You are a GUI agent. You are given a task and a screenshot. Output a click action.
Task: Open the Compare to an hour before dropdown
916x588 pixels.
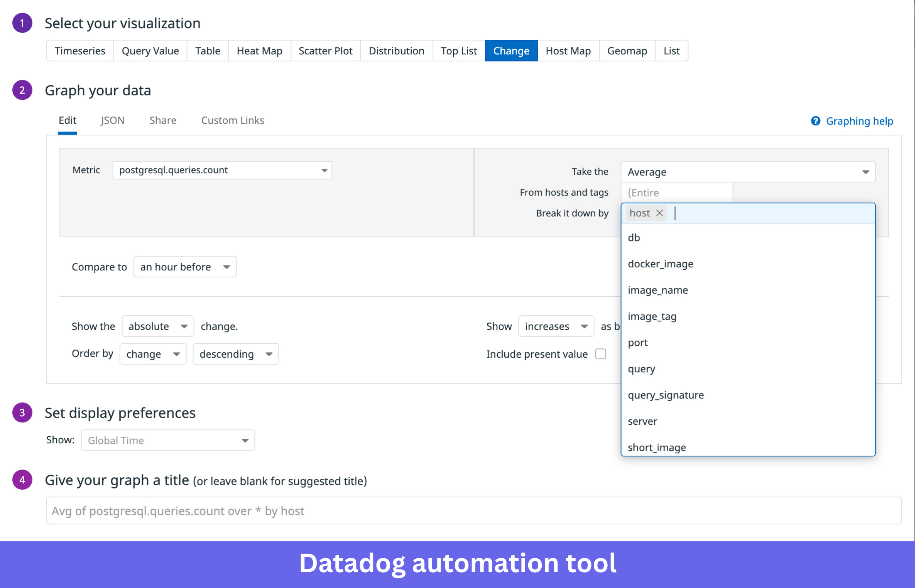pos(185,267)
